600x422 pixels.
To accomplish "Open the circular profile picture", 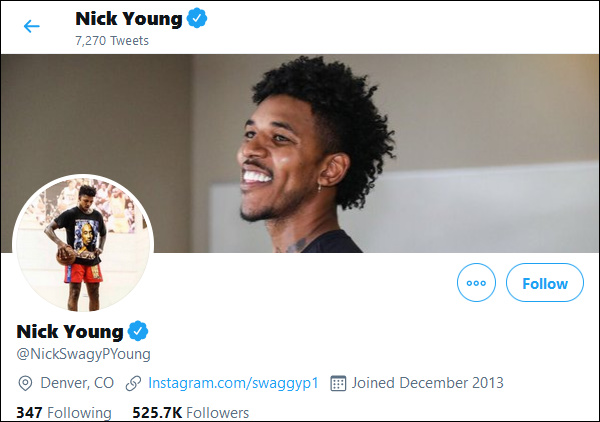I will 82,244.
